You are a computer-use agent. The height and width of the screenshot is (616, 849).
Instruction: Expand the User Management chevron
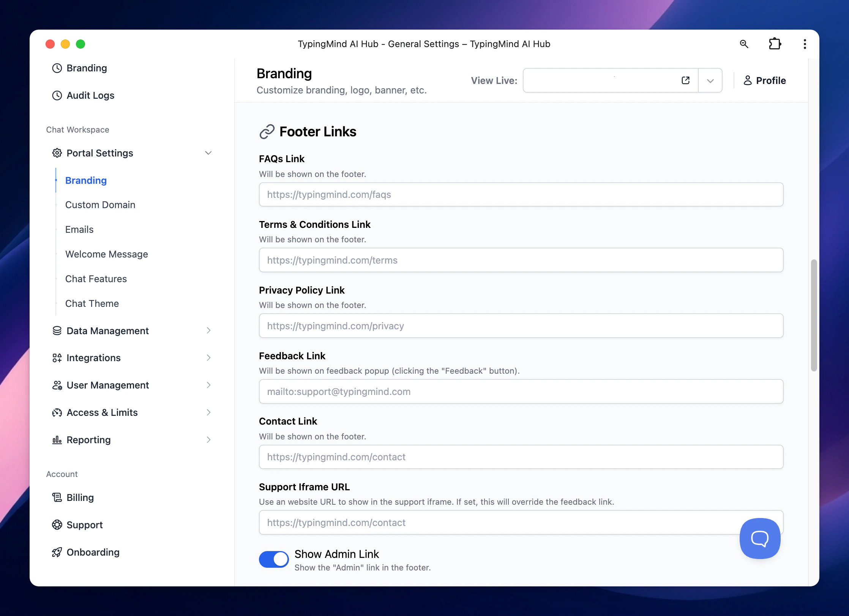208,385
